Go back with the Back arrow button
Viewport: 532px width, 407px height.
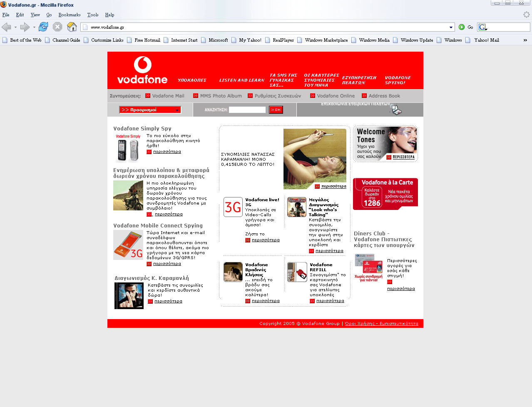pos(6,27)
